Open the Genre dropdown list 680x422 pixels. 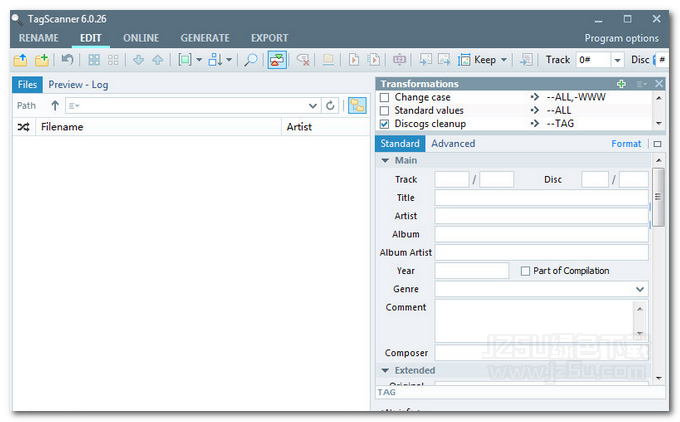pyautogui.click(x=640, y=289)
